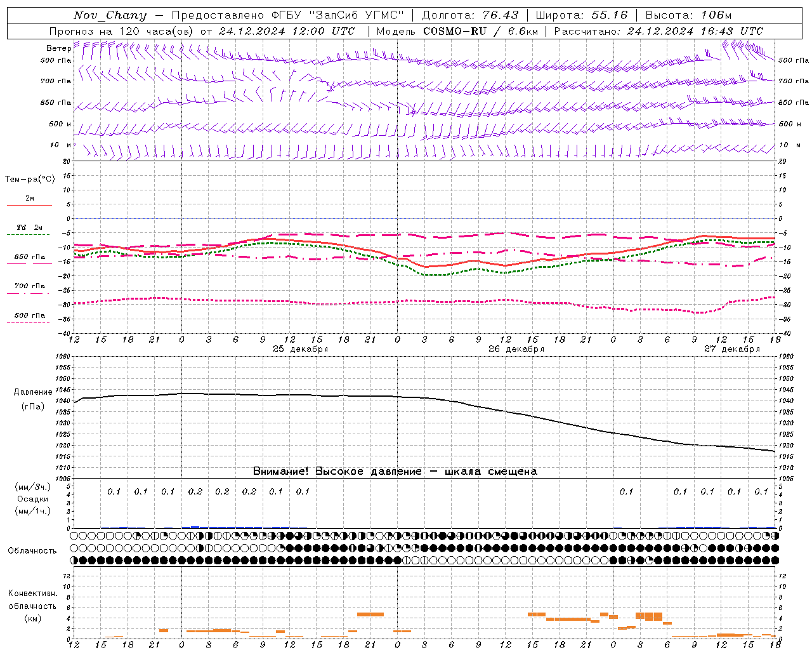The image size is (812, 650).
Task: Click the 'Td 2м' dew point legend label
Action: coord(29,227)
